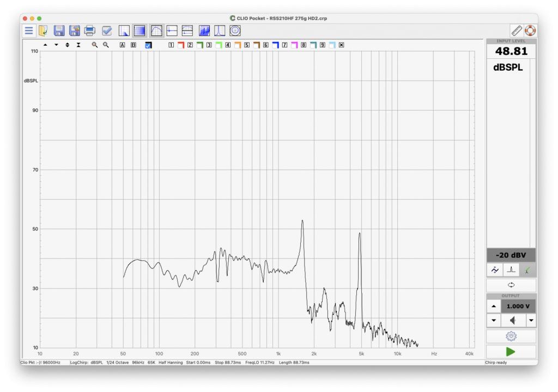
Task: Click the Save As floppy disk icon
Action: click(74, 31)
